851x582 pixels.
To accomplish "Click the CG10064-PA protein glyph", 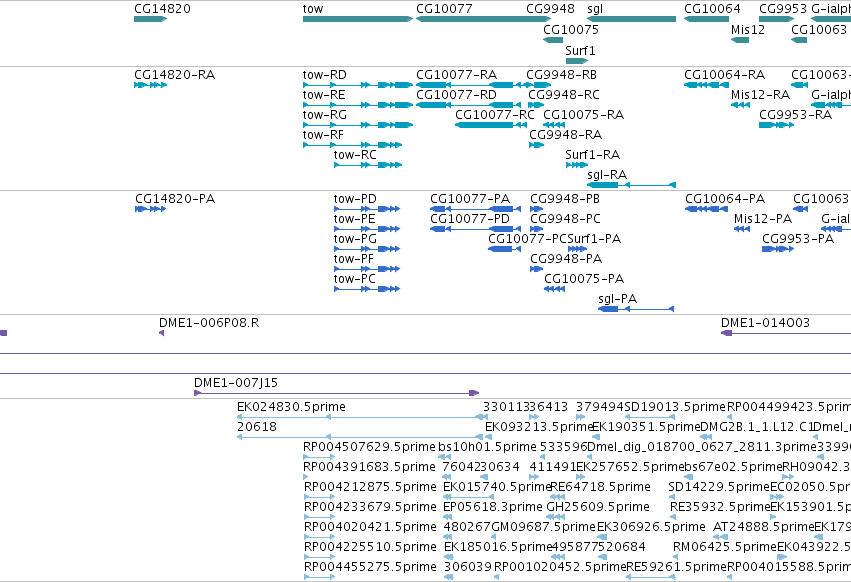I will pyautogui.click(x=706, y=209).
